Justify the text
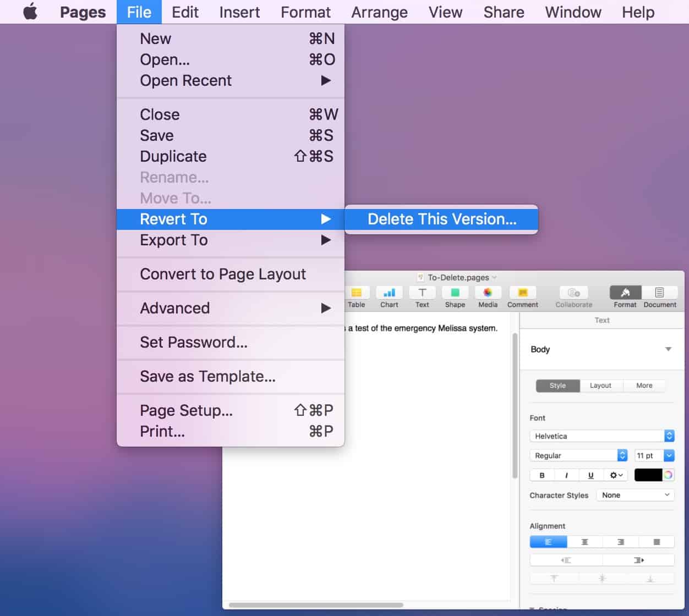Image resolution: width=689 pixels, height=616 pixels. (657, 542)
